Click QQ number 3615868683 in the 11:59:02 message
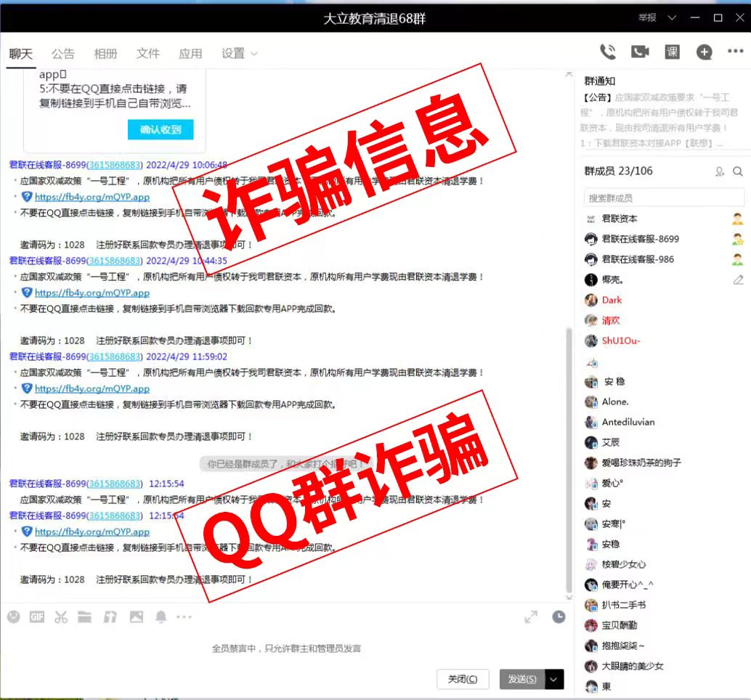 (x=115, y=357)
